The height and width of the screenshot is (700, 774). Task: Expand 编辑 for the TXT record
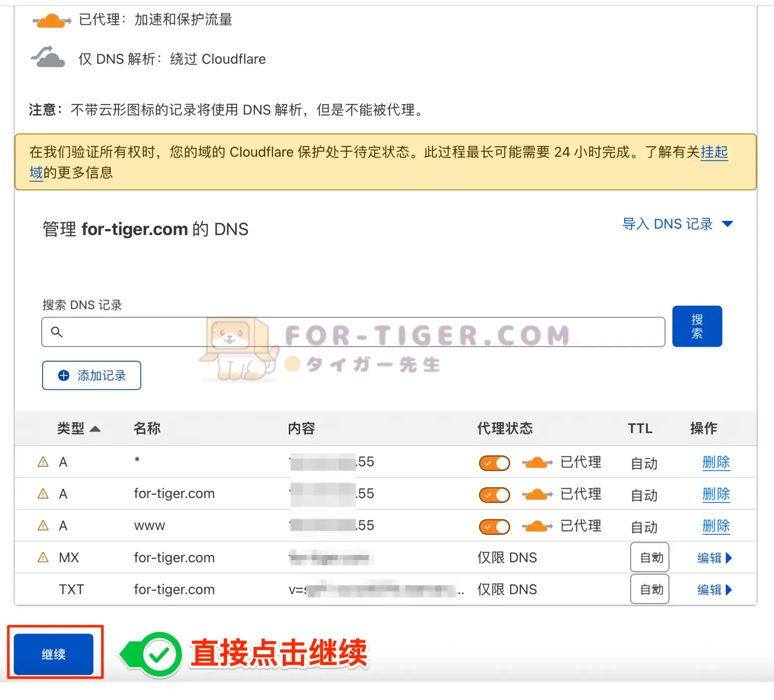click(x=714, y=589)
